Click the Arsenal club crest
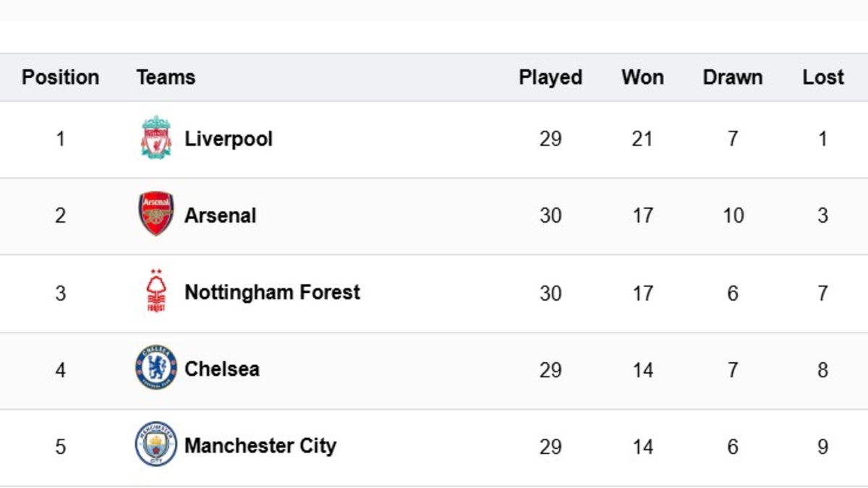The image size is (868, 488). point(156,214)
